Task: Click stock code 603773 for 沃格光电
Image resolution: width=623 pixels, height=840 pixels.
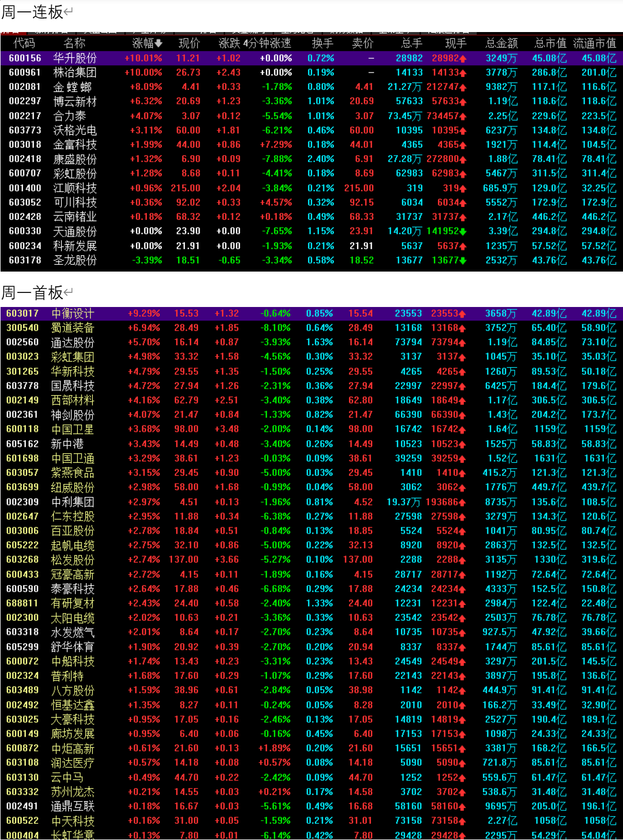Action: [25, 130]
